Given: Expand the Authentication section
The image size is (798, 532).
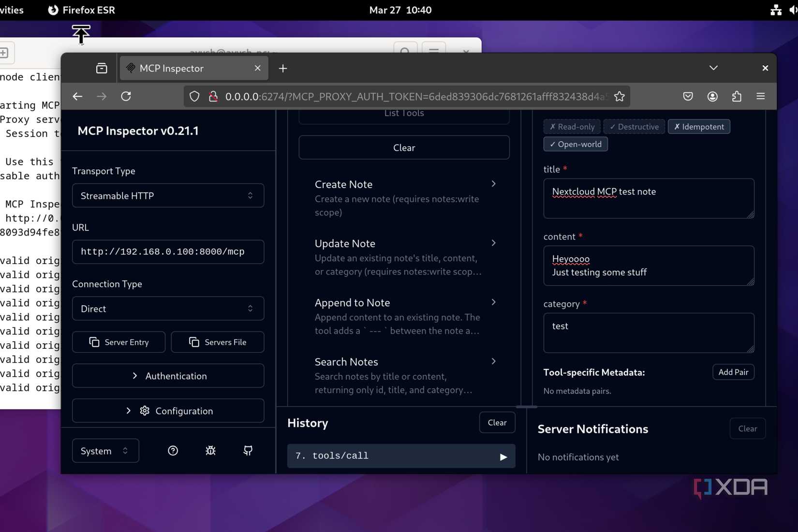Looking at the screenshot, I should [x=168, y=376].
